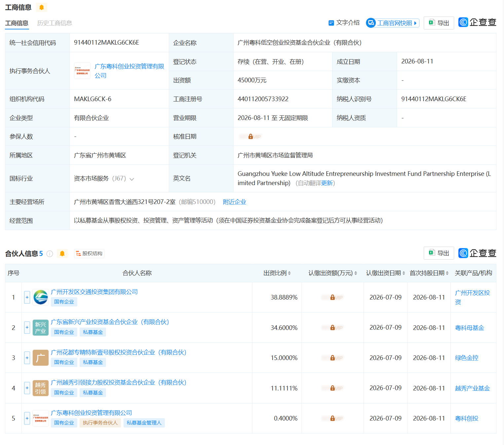Open 文字介绍 text introduction
Image resolution: width=504 pixels, height=445 pixels.
click(344, 23)
